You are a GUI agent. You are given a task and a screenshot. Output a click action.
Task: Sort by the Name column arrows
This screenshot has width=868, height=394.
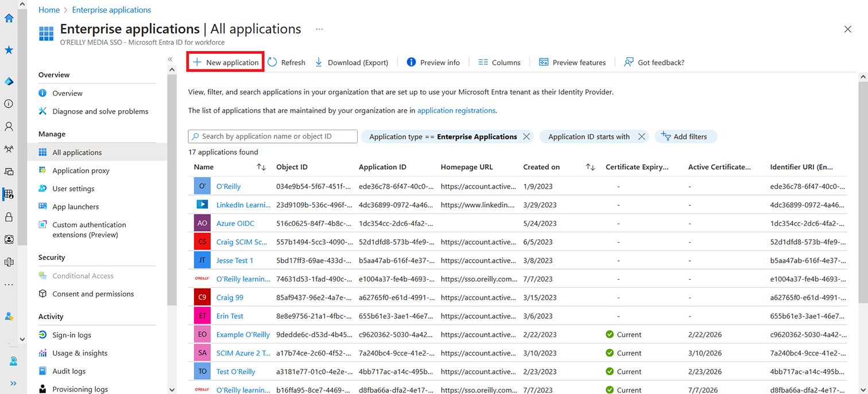[261, 167]
